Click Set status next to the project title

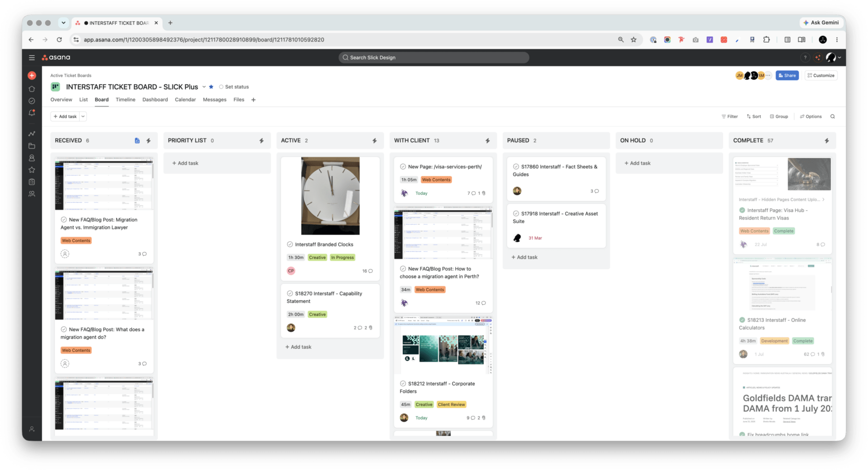pos(234,87)
